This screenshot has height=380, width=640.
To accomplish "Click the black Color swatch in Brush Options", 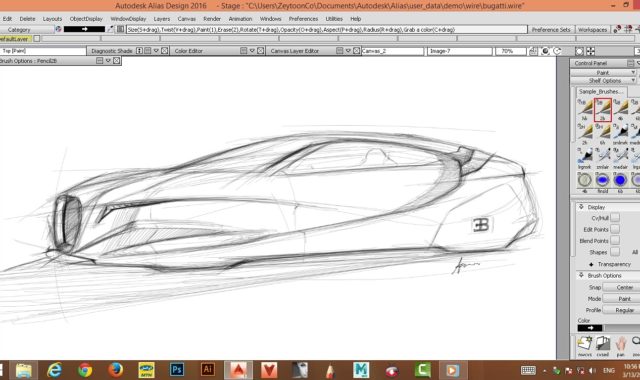I will [x=590, y=328].
